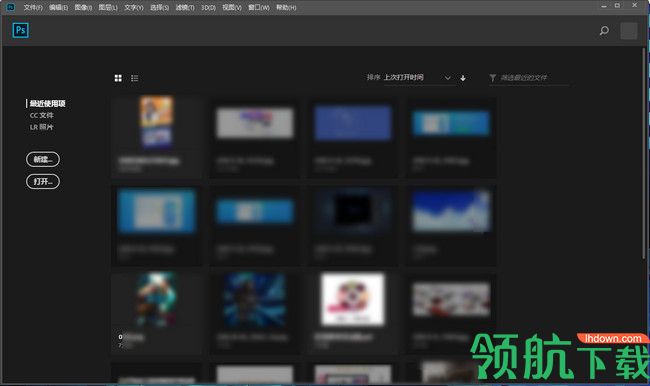Image resolution: width=650 pixels, height=386 pixels.
Task: Open the orange portrait poster thumbnail
Action: tap(156, 122)
